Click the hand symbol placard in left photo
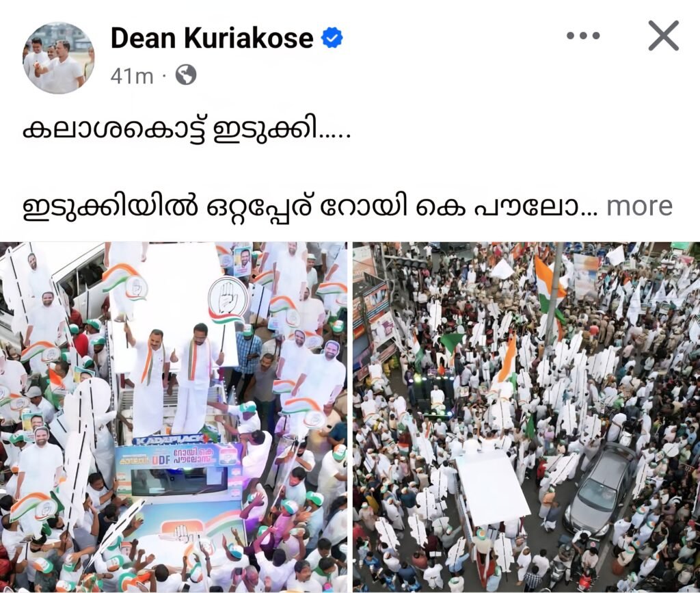The image size is (700, 593). pos(228,298)
